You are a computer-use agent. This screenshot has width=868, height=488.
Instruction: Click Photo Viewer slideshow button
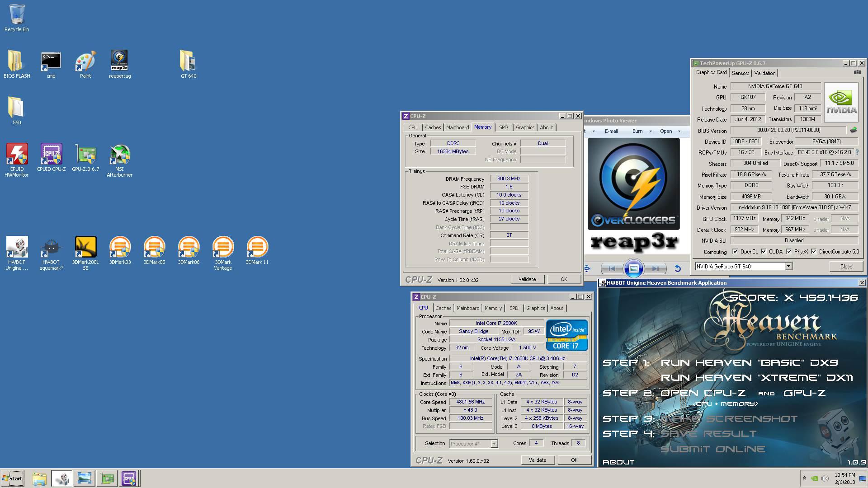coord(633,268)
